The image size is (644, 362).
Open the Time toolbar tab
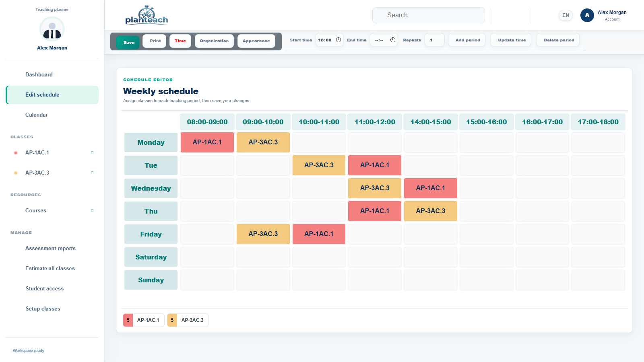(x=180, y=41)
